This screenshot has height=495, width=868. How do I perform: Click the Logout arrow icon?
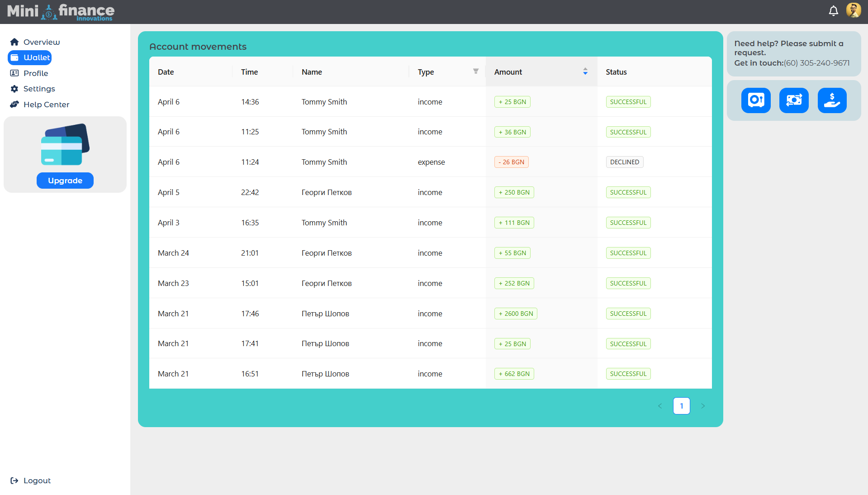(x=14, y=481)
